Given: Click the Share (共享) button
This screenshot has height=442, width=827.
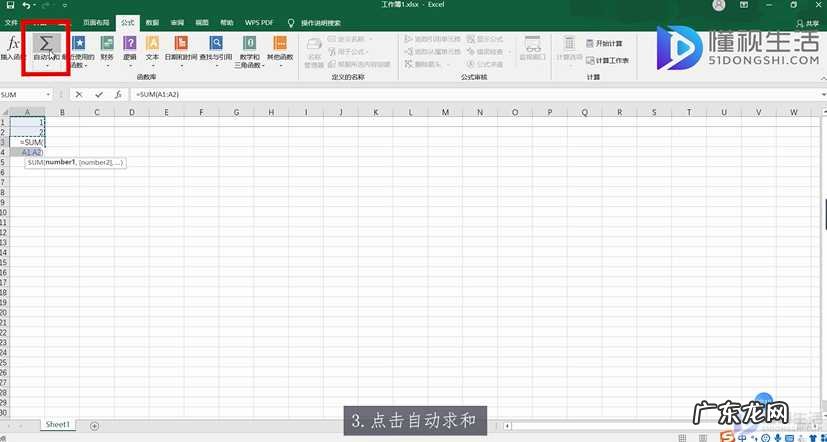Looking at the screenshot, I should pos(807,23).
